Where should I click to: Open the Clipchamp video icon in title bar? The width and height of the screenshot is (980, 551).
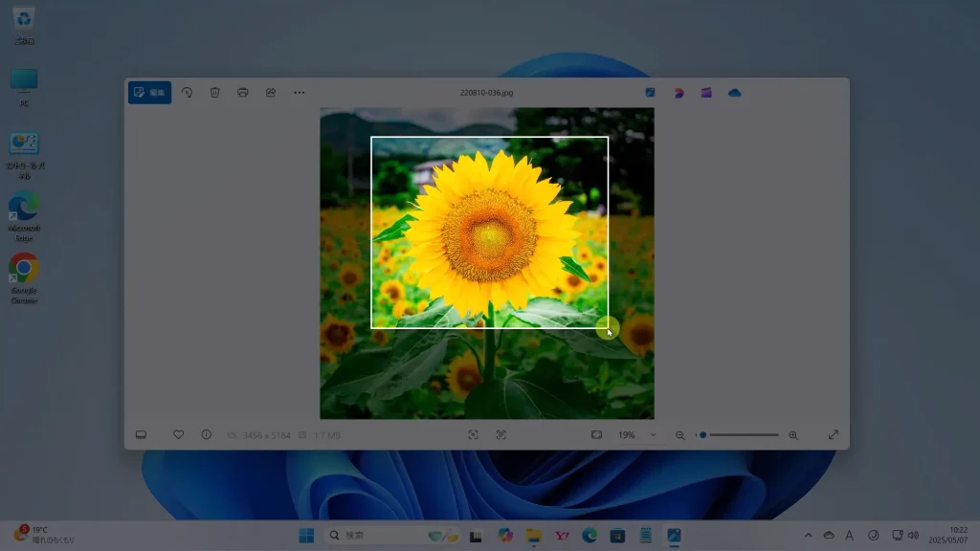(x=706, y=93)
